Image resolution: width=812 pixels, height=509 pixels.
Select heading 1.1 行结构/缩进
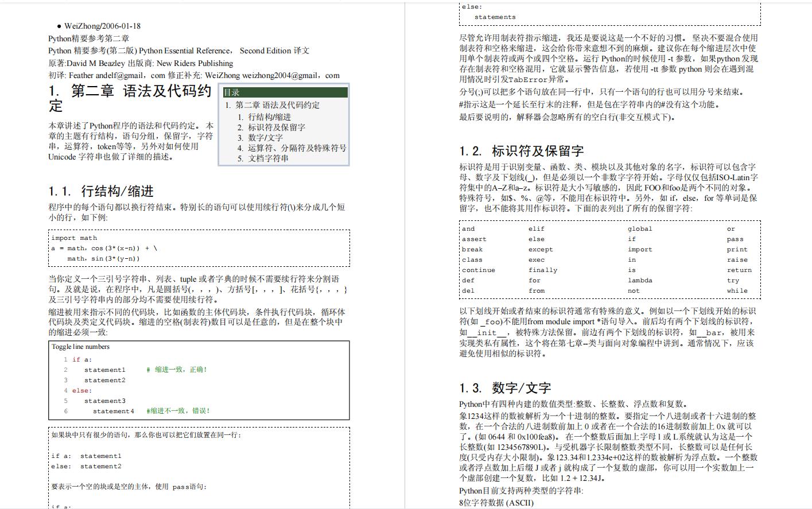pyautogui.click(x=101, y=191)
